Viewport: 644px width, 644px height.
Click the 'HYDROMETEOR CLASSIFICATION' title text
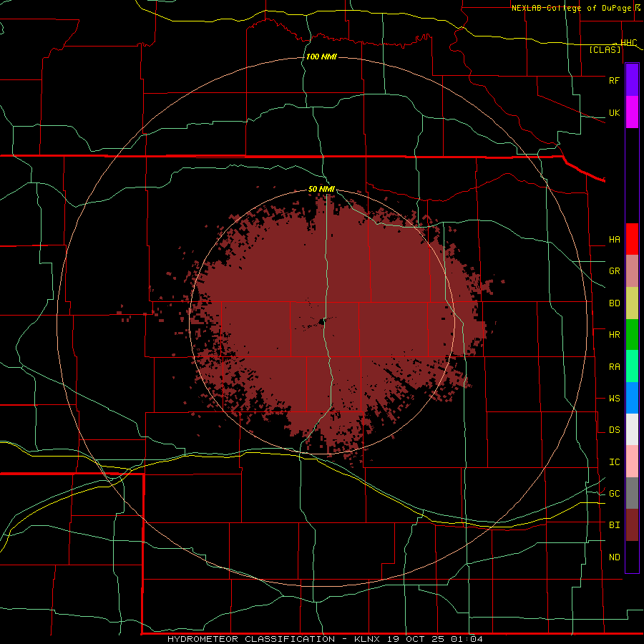251,639
